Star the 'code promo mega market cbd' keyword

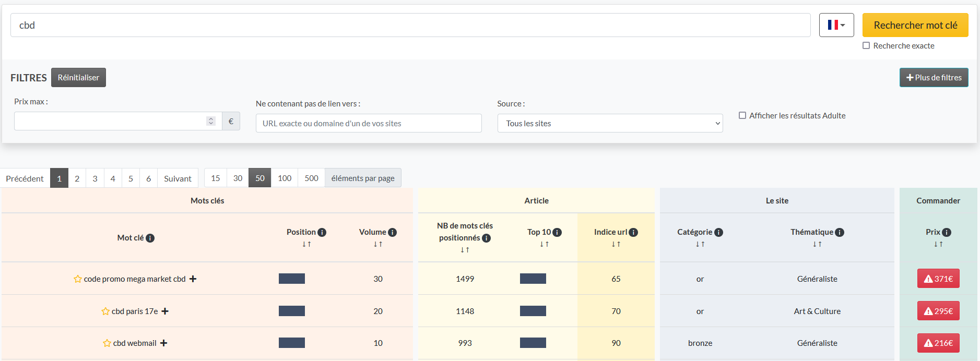78,279
